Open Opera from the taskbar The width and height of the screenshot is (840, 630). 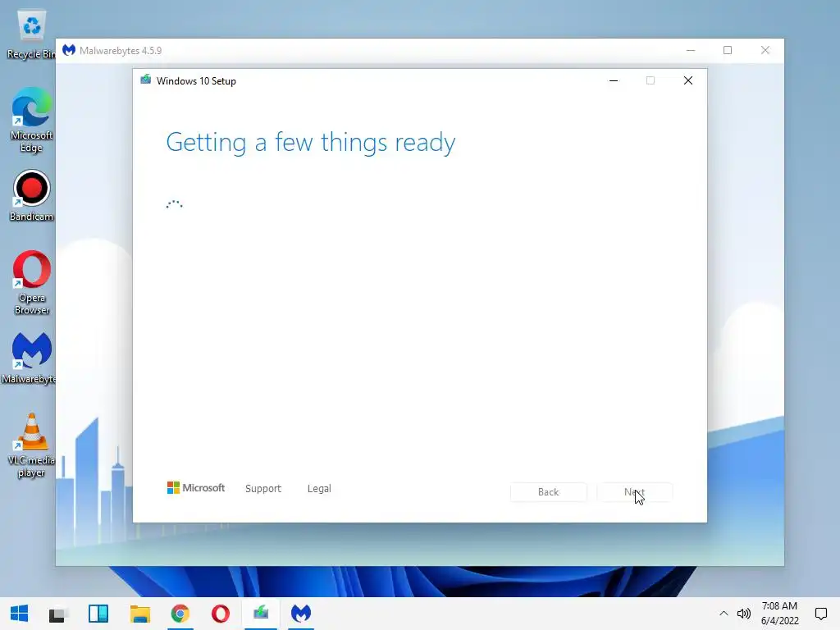click(x=220, y=614)
